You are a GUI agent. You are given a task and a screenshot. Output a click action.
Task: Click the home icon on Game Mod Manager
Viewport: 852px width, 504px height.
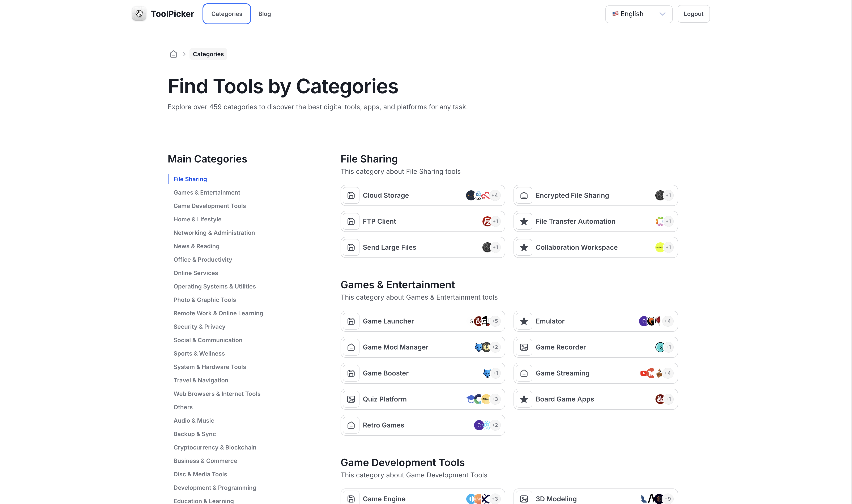coord(351,347)
